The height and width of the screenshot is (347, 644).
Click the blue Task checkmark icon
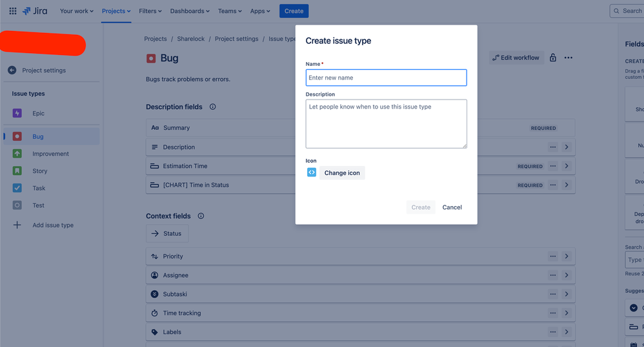[x=17, y=188]
